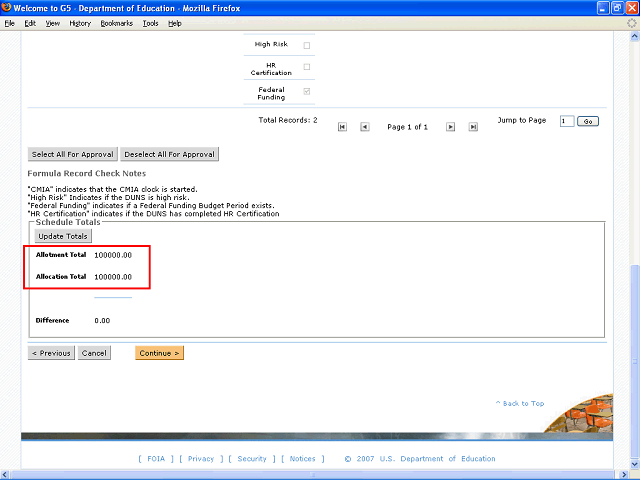Screen dimensions: 640x480
Task: Click the vertical scrollbar up arrow
Action: [635, 36]
